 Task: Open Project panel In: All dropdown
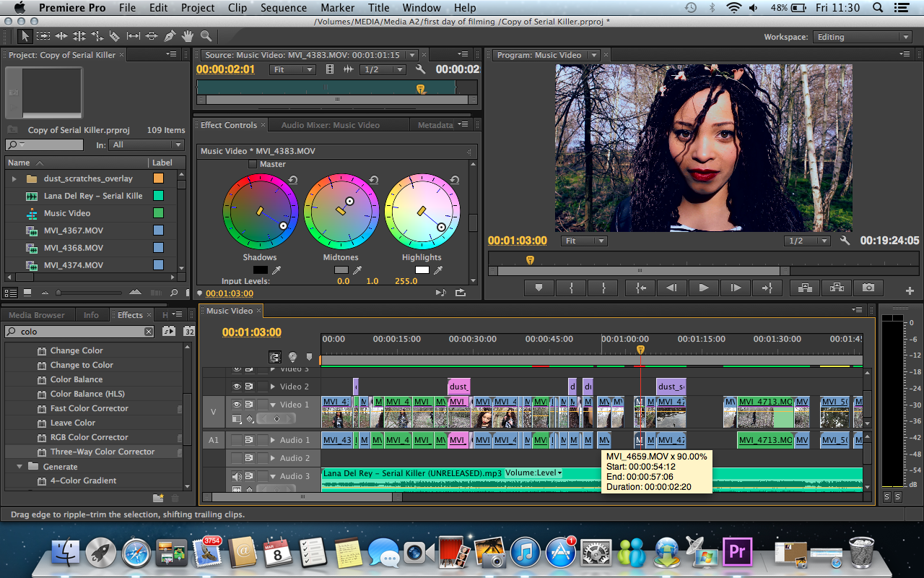point(146,145)
